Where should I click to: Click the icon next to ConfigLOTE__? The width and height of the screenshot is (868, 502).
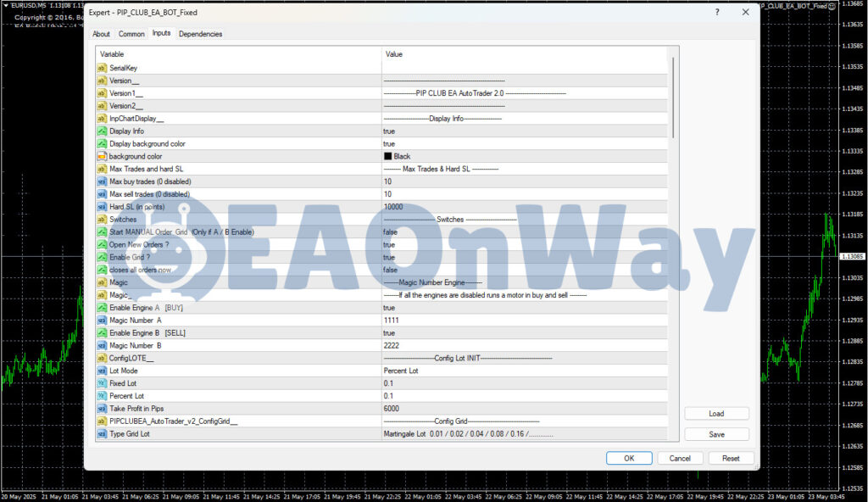(102, 358)
